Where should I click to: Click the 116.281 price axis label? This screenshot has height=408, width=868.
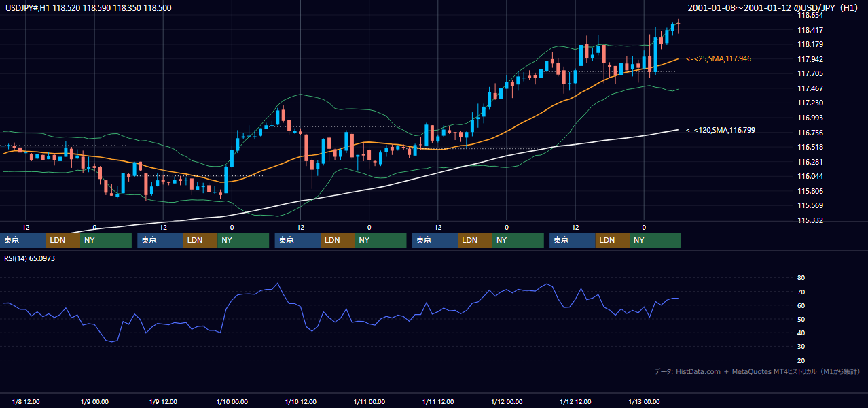[x=810, y=162]
